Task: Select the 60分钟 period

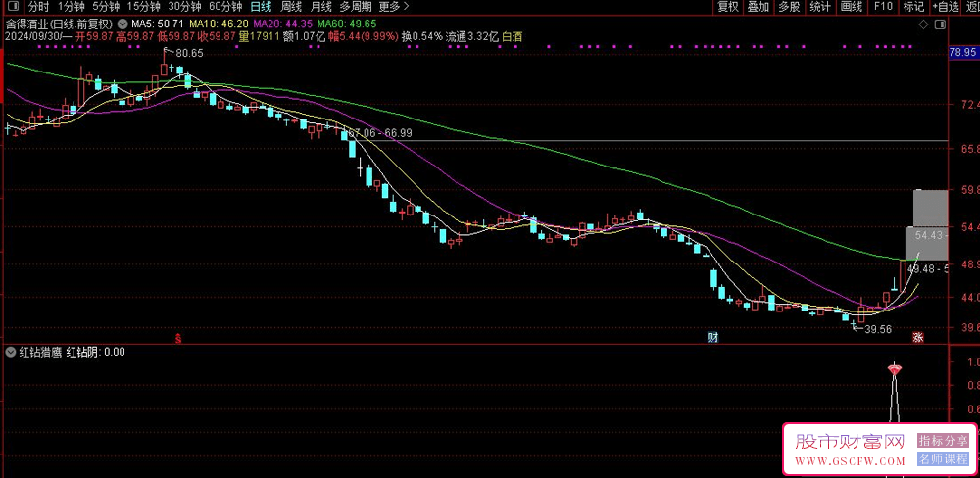Action: 225,7
